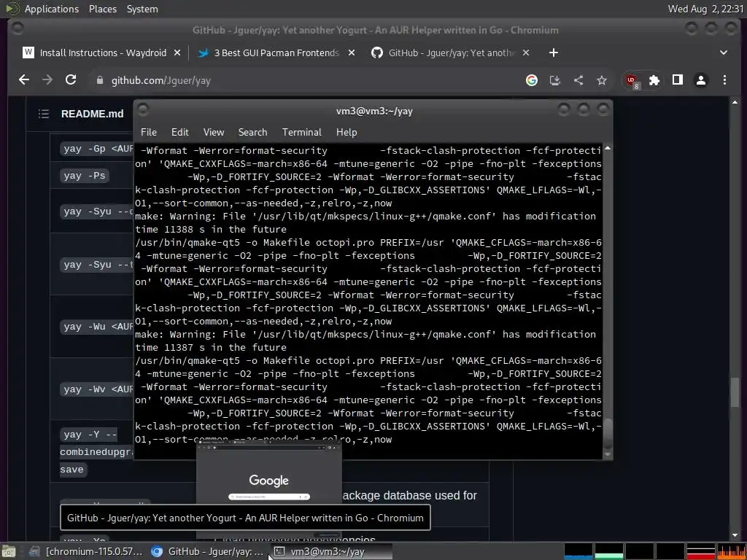Click the terminal window menu button at title bar left
Image resolution: width=747 pixels, height=560 pixels.
pyautogui.click(x=143, y=110)
